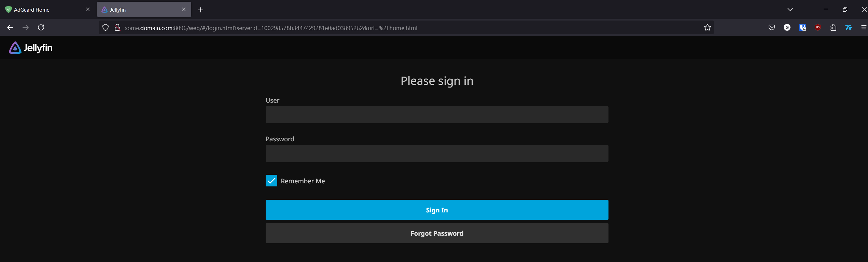Viewport: 868px width, 262px height.
Task: Open the uBlock Origin extension icon
Action: [x=817, y=28]
